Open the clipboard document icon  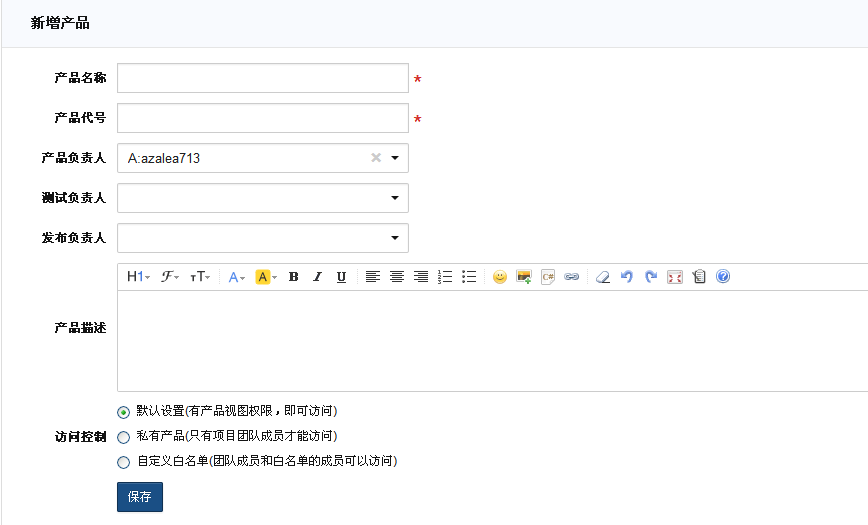[x=699, y=276]
